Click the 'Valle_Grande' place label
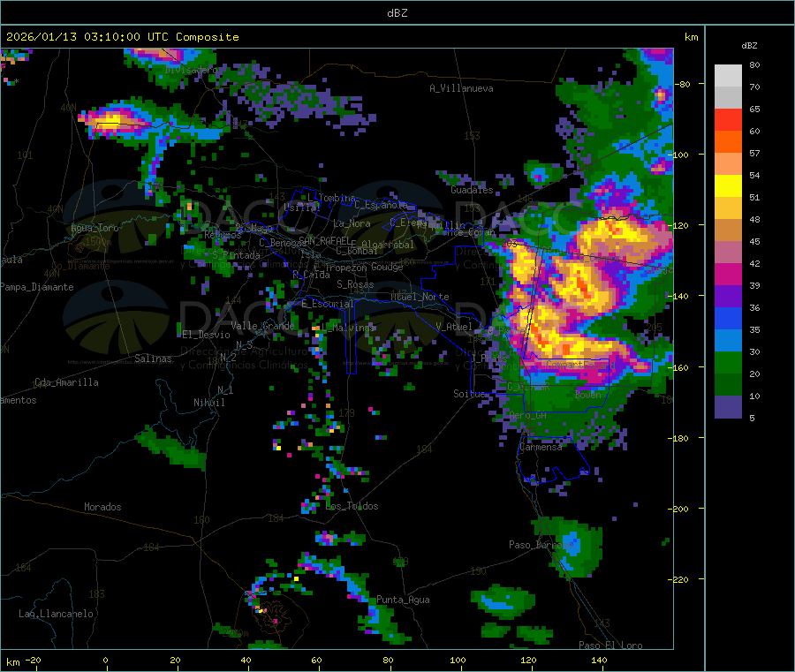795x672 pixels. [262, 326]
